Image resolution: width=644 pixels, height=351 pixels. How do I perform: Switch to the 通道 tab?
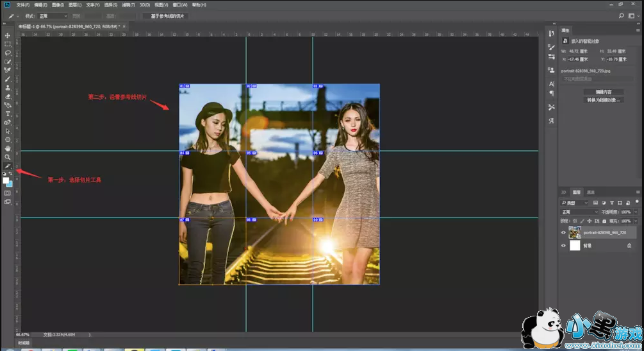[591, 192]
